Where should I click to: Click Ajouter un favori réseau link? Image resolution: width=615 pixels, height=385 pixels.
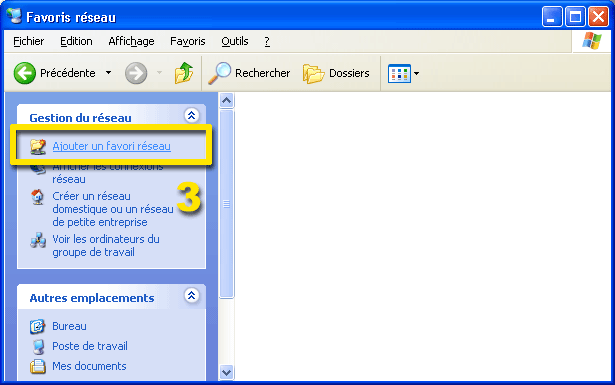[x=111, y=146]
